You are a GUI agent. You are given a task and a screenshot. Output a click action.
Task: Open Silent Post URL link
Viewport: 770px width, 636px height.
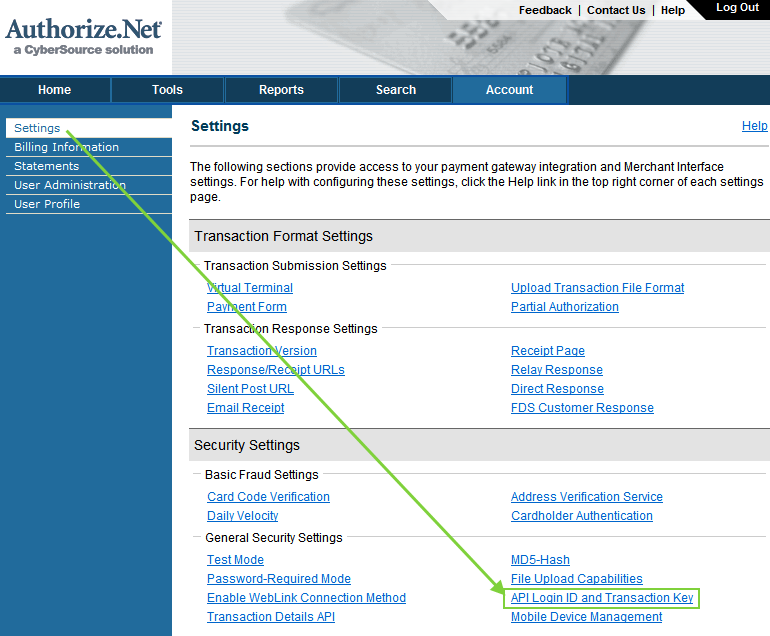coord(250,389)
